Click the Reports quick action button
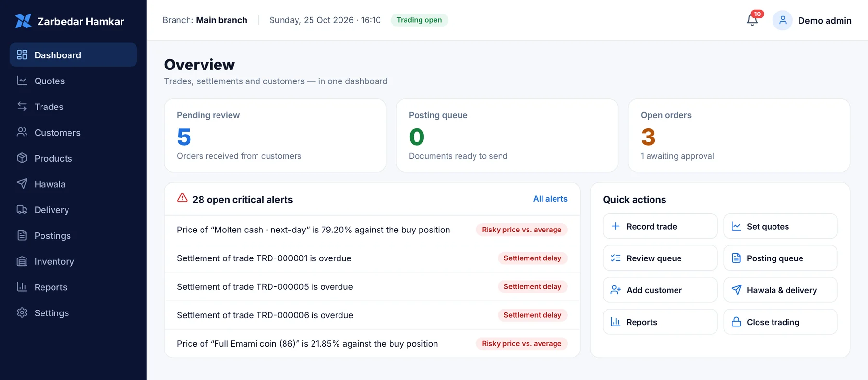 coord(660,322)
